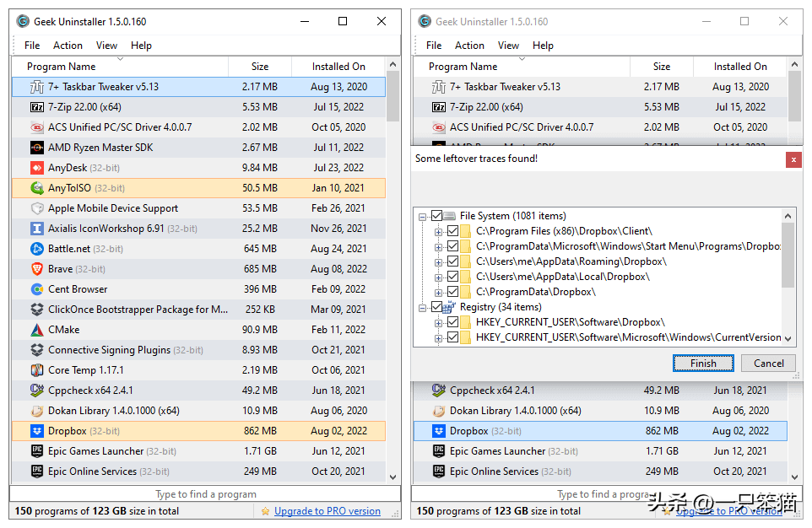Click the Core Temp icon
The width and height of the screenshot is (812, 528).
pos(37,370)
